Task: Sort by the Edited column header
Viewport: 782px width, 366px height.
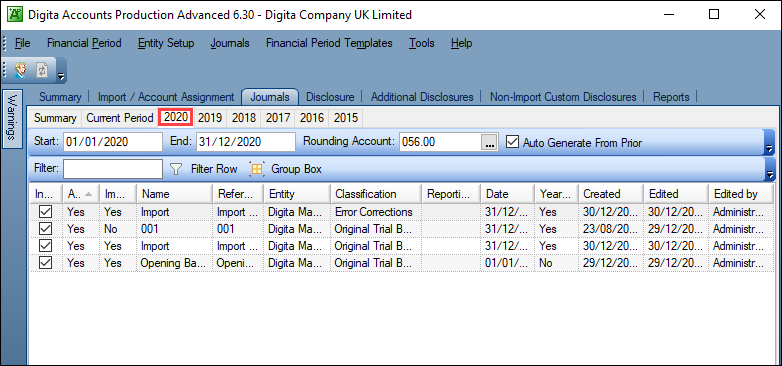Action: (x=675, y=194)
